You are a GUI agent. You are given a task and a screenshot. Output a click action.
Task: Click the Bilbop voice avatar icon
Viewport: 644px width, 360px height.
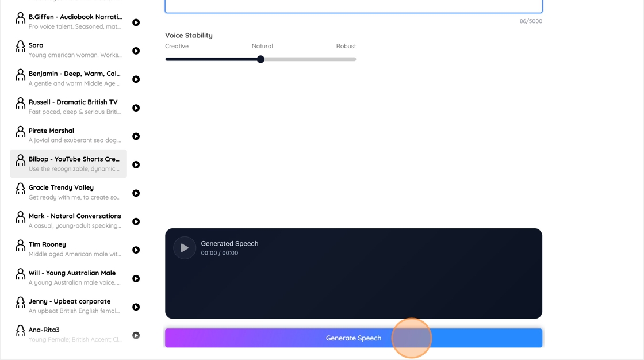point(20,160)
